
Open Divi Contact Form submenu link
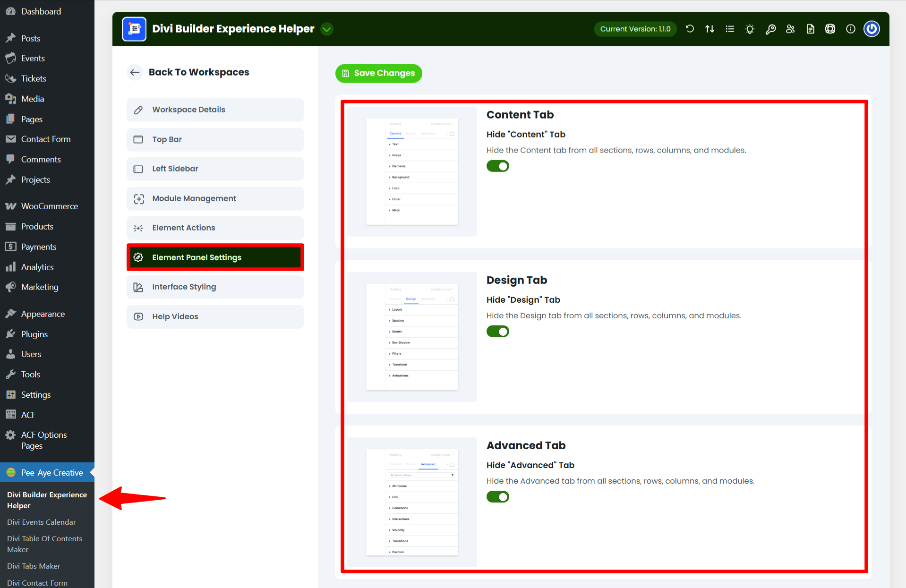(x=37, y=583)
